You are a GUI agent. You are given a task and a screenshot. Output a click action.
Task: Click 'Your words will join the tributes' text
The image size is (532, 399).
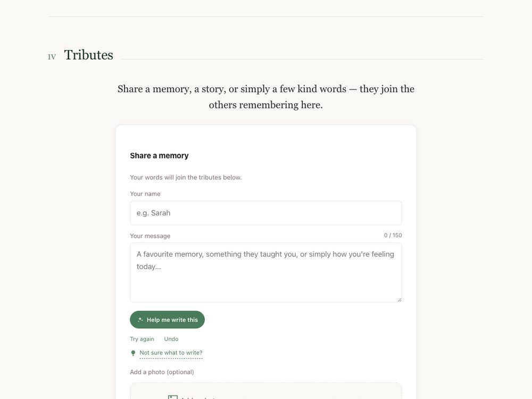(x=186, y=178)
